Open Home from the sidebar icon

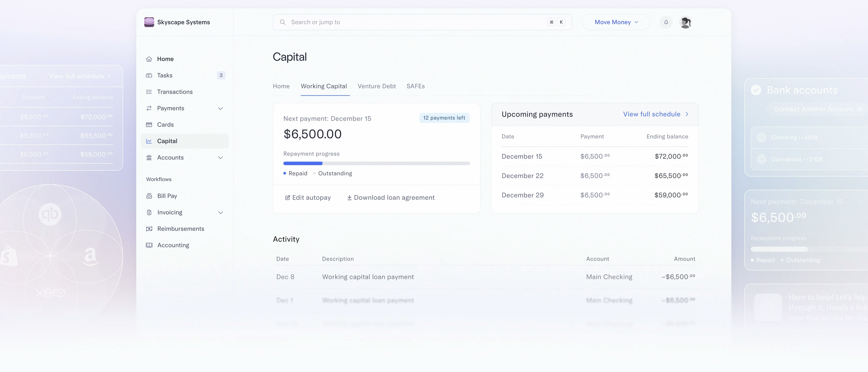coord(149,59)
